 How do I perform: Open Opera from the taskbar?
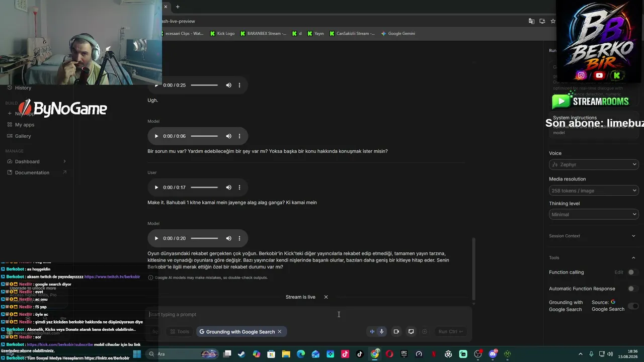click(389, 354)
